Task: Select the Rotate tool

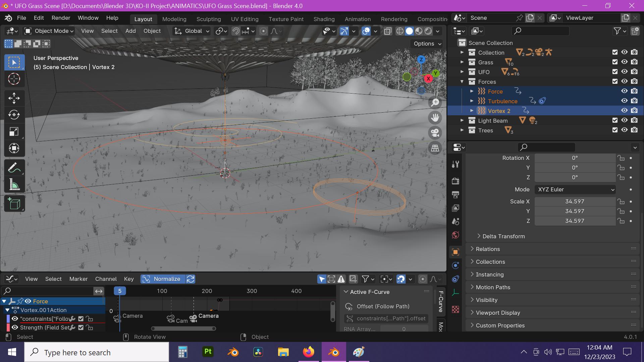Action: [x=14, y=115]
